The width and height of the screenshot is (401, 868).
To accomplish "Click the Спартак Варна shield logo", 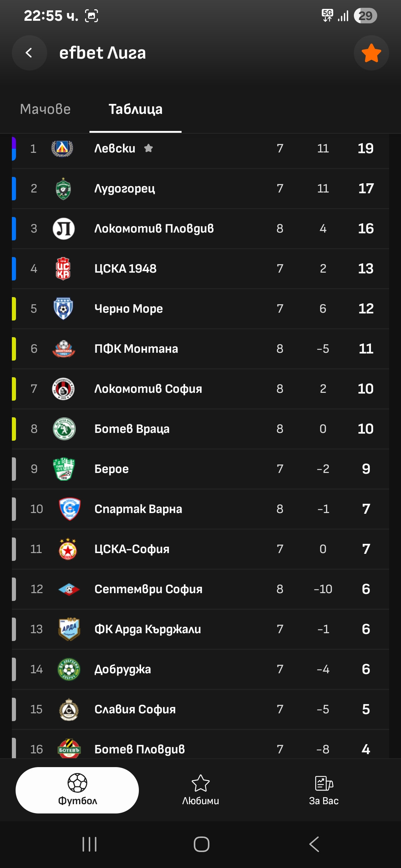I will tap(70, 509).
